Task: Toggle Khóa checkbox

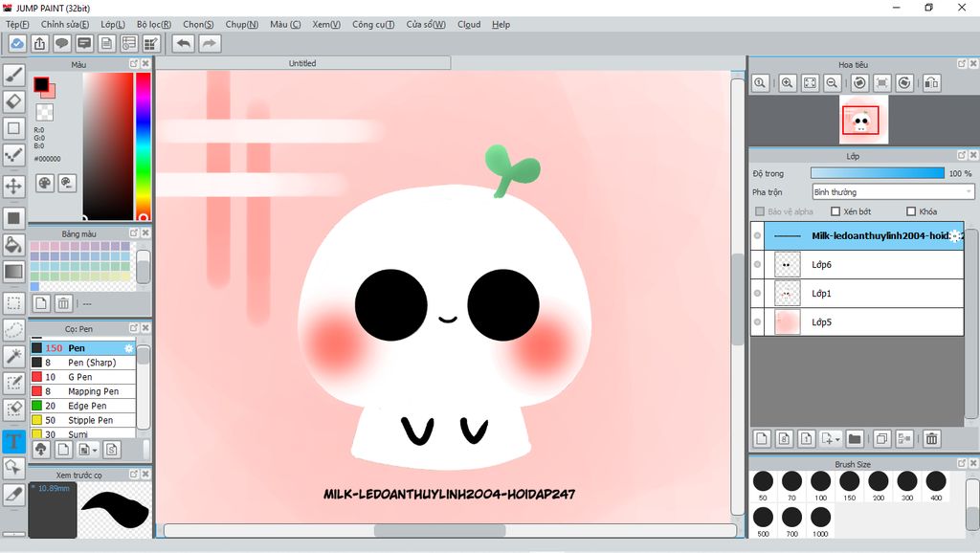Action: tap(911, 211)
